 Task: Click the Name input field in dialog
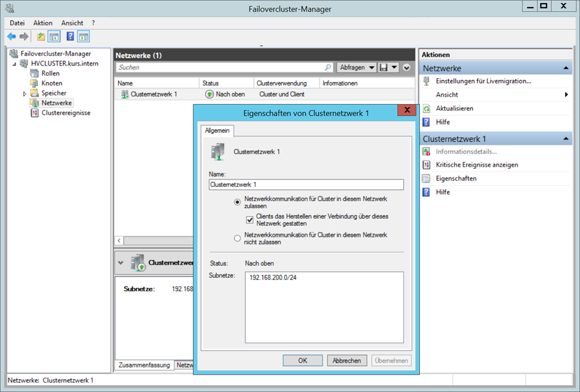(306, 185)
